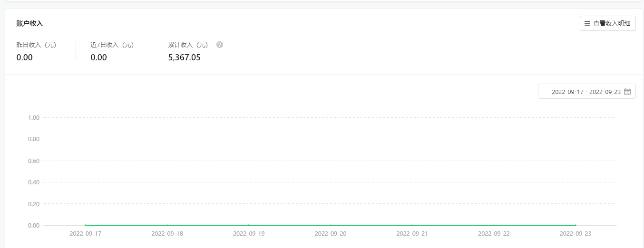Click the 近7日收入（元） label

(x=112, y=45)
